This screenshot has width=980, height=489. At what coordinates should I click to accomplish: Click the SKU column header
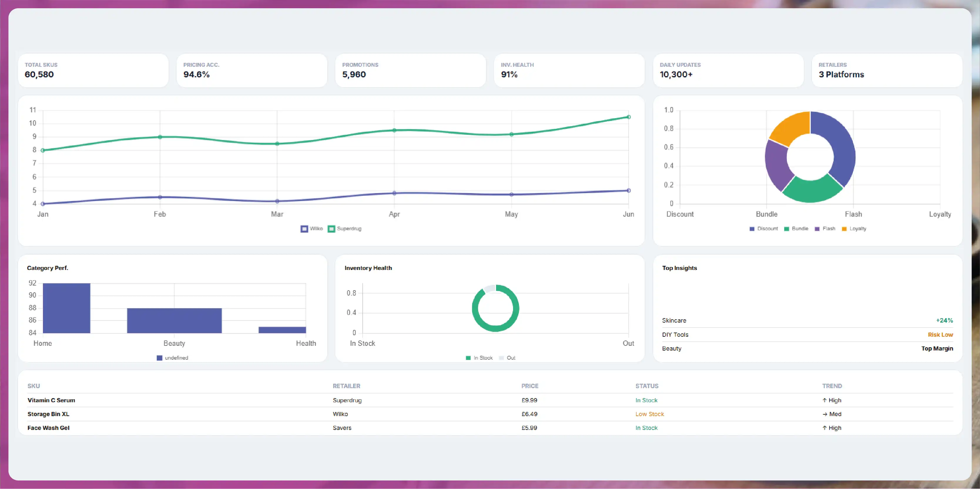pyautogui.click(x=33, y=386)
